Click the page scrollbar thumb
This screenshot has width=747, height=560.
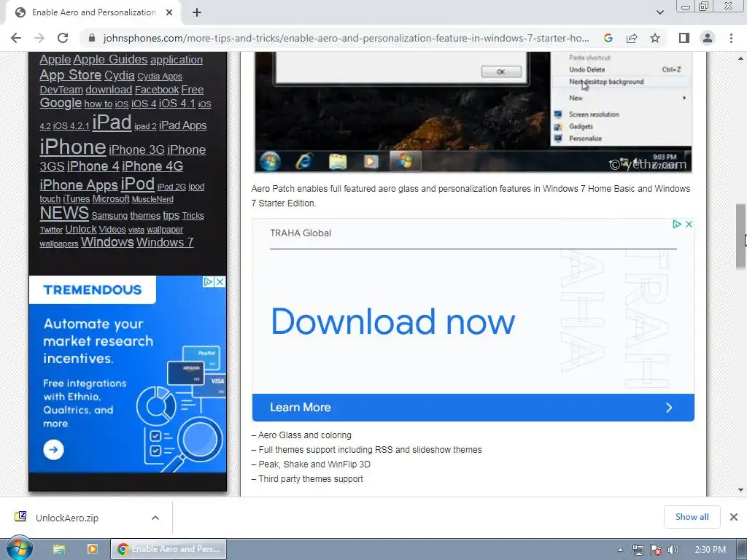[740, 236]
